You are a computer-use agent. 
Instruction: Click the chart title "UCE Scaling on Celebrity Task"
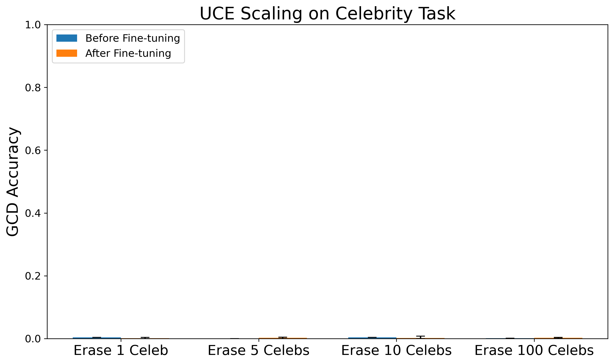(327, 13)
